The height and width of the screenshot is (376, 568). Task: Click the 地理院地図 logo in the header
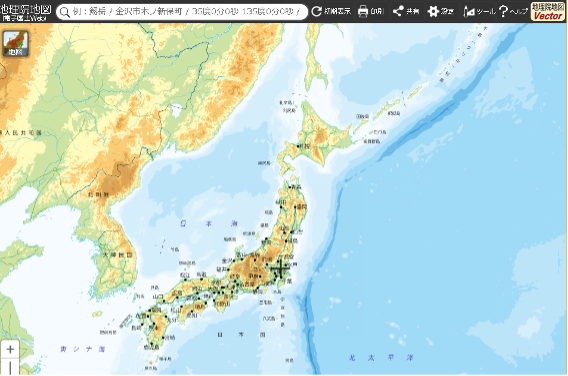25,12
